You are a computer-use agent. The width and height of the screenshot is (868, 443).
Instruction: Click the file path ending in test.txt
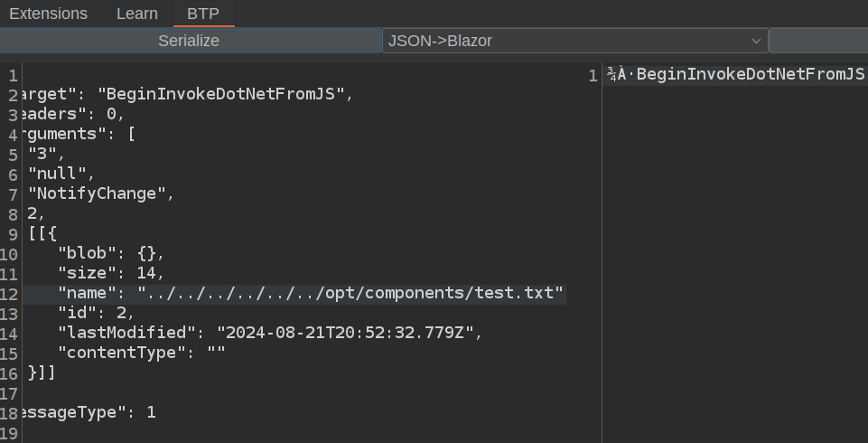tap(350, 293)
